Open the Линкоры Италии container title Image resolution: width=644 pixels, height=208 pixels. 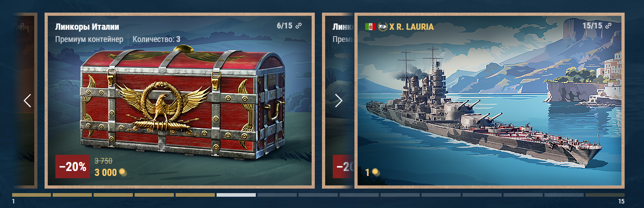[87, 27]
